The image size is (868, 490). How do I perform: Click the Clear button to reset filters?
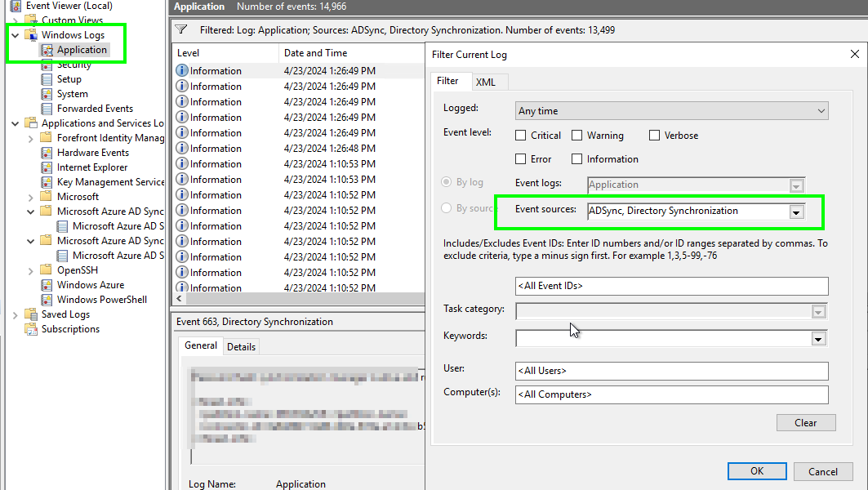tap(805, 422)
